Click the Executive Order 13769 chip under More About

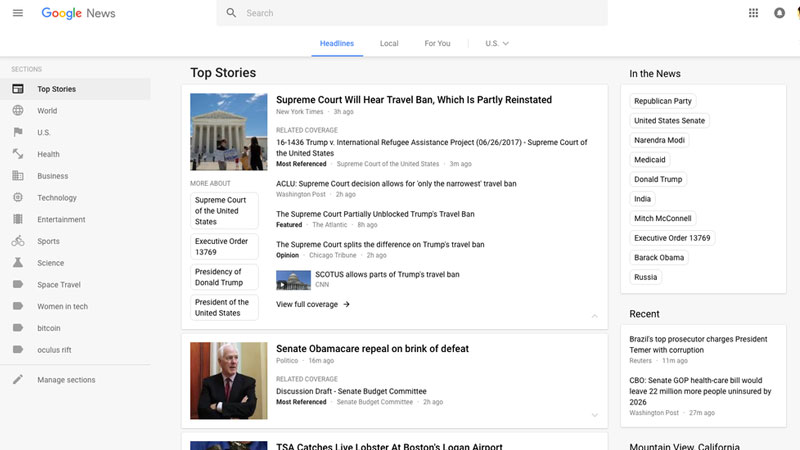click(x=224, y=246)
